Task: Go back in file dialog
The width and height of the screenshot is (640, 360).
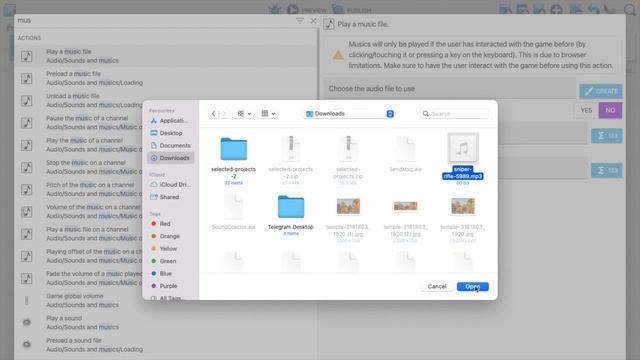Action: [x=213, y=114]
